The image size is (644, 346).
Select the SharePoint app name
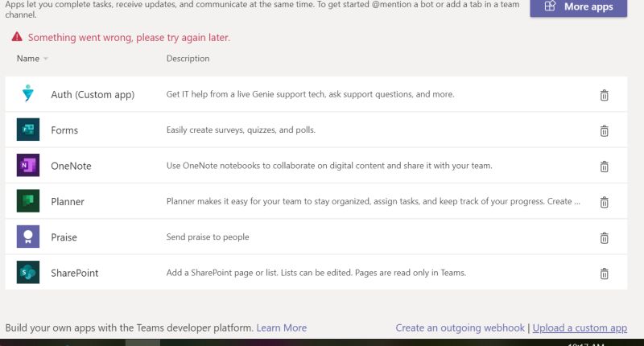click(x=75, y=273)
